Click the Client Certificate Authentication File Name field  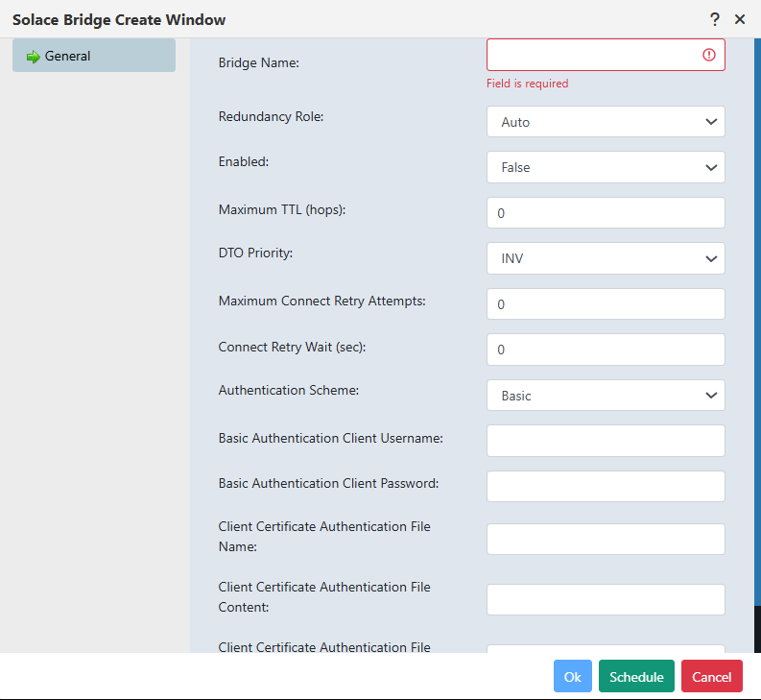(606, 540)
